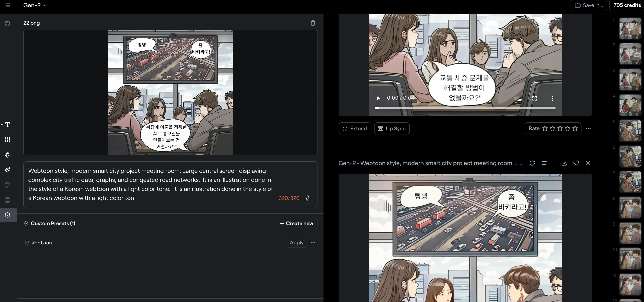Open the hamburger menu
The width and height of the screenshot is (644, 302).
click(x=8, y=5)
